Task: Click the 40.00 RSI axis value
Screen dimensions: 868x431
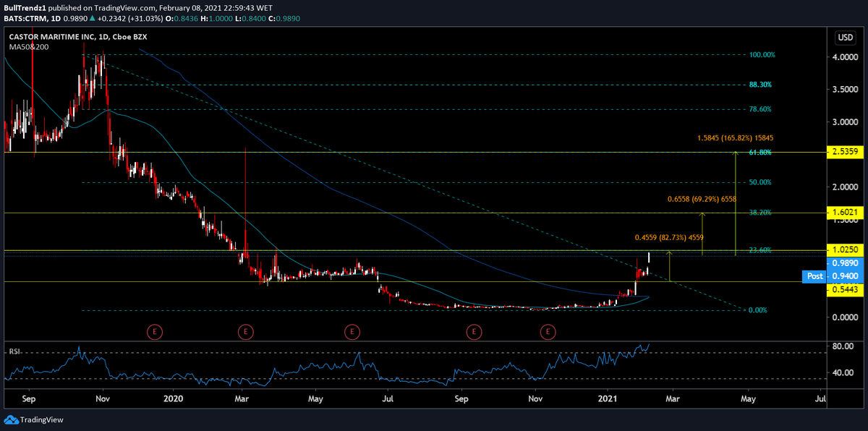Action: point(841,373)
